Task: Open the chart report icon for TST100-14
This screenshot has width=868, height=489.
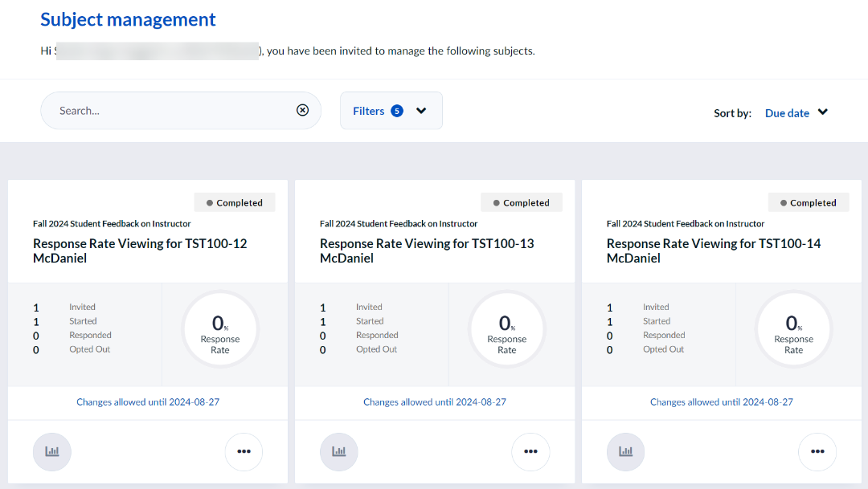Action: (625, 451)
